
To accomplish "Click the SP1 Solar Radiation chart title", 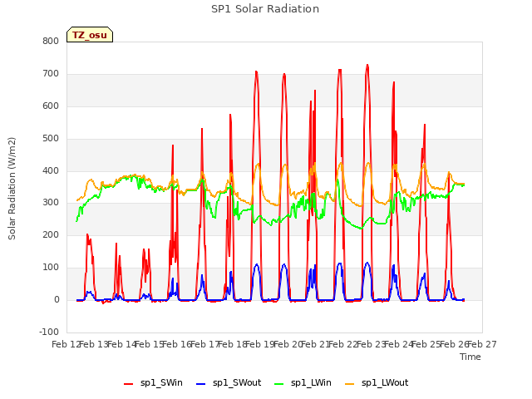I will pos(265,9).
